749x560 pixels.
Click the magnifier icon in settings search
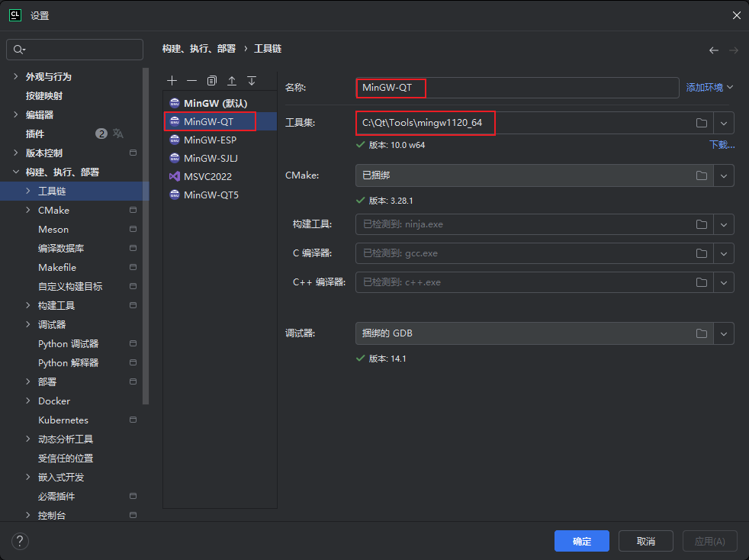17,49
